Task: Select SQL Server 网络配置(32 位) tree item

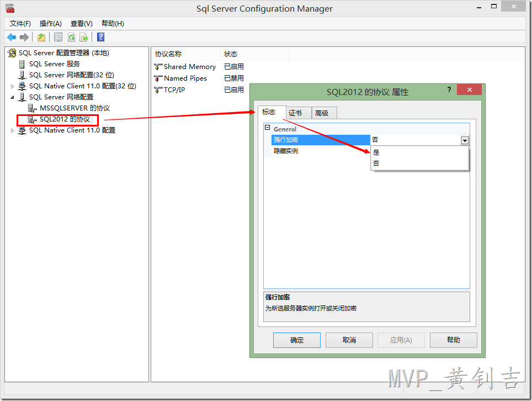Action: click(x=72, y=75)
